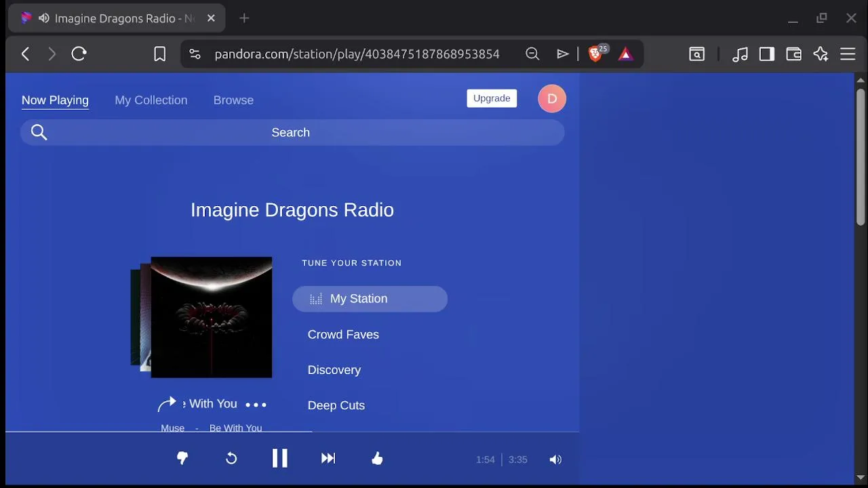Switch to Now Playing tab
The height and width of the screenshot is (488, 868).
pyautogui.click(x=55, y=100)
